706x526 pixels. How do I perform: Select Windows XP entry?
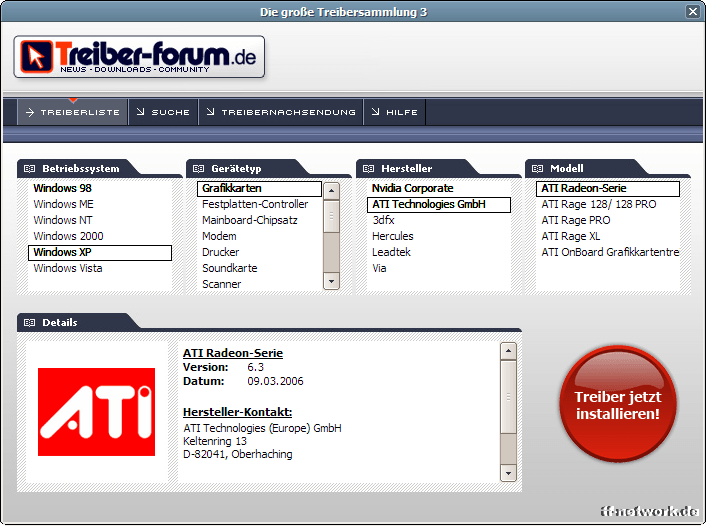(100, 253)
